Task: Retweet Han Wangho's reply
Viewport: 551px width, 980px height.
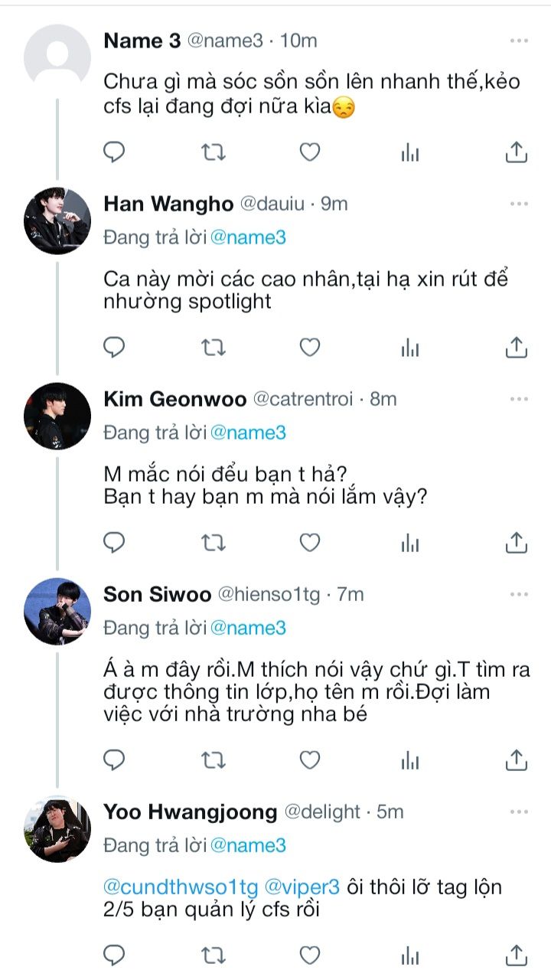Action: click(x=213, y=348)
